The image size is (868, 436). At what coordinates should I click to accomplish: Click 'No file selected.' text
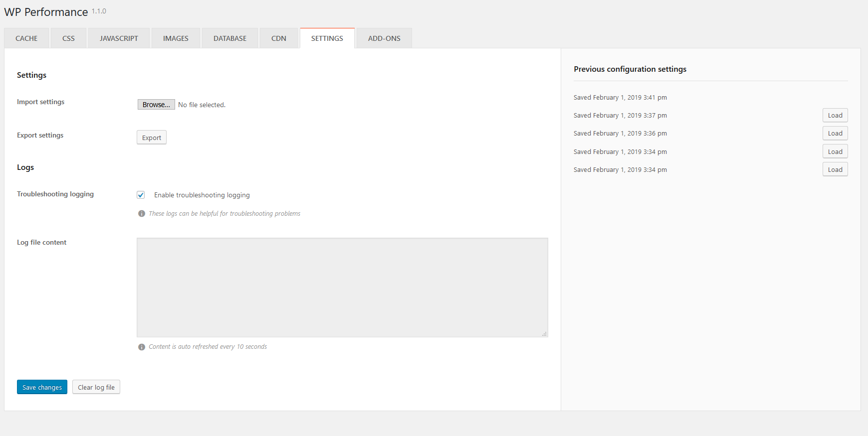click(x=202, y=105)
